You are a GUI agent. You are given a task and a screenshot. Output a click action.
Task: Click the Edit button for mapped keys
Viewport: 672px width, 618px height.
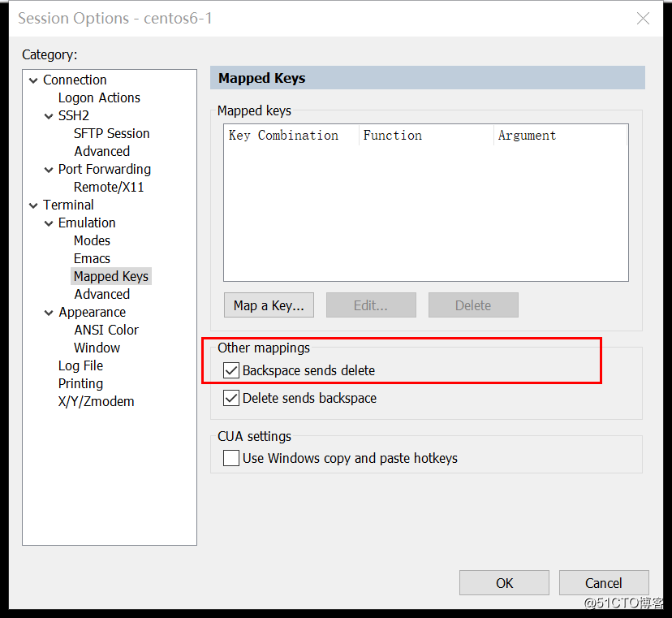coord(371,305)
